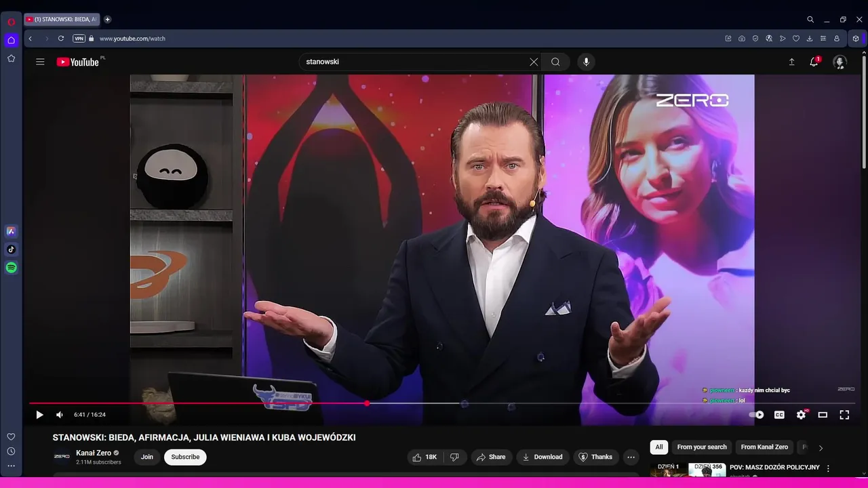
Task: Search tabs with top magnifier icon
Action: (810, 20)
